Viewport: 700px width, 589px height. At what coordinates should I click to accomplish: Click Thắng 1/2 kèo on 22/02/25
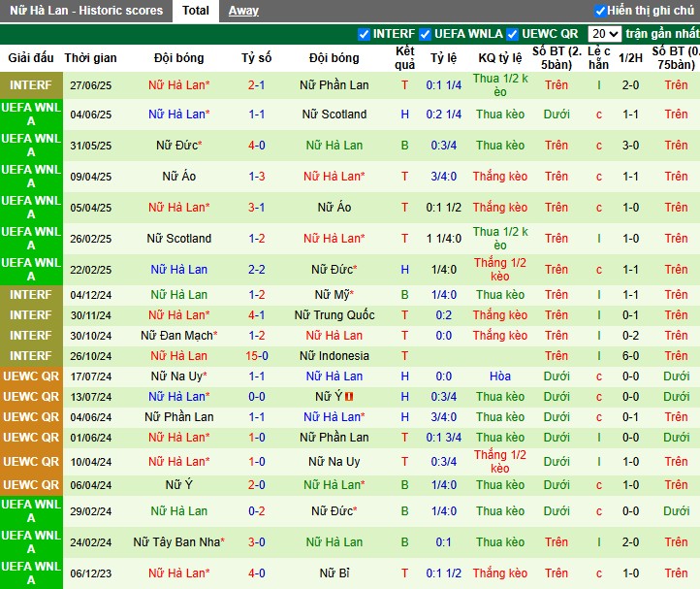(x=500, y=270)
